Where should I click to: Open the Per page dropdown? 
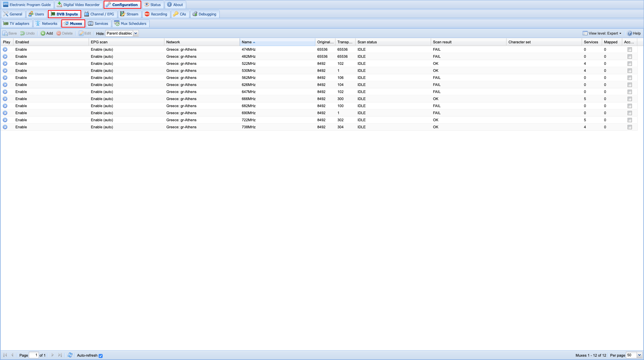[639, 355]
